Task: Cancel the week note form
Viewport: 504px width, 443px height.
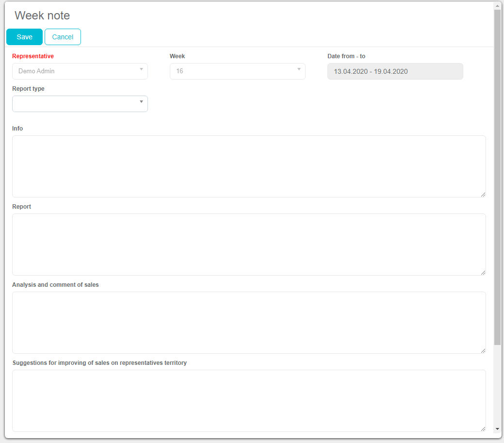Action: (63, 37)
